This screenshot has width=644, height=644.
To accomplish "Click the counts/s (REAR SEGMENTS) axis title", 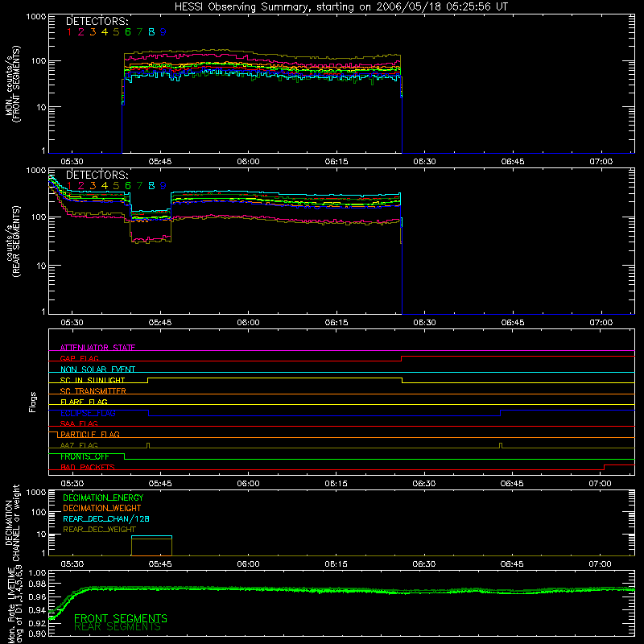I will pos(13,242).
